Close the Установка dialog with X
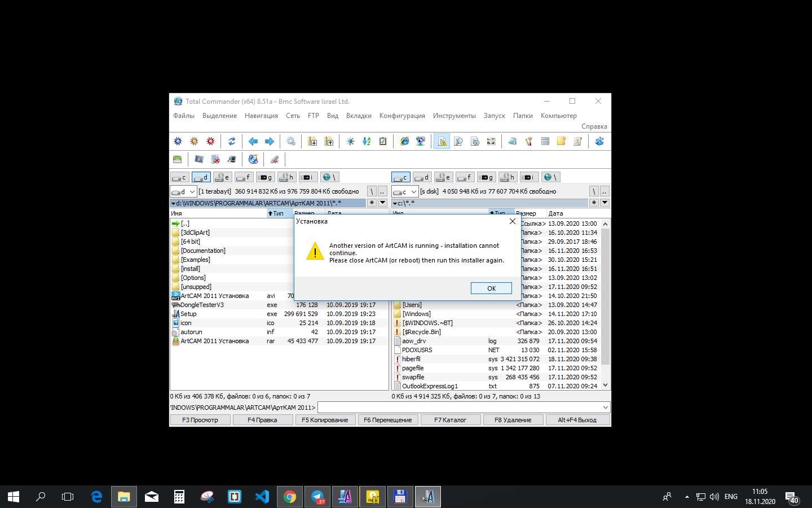 point(512,221)
